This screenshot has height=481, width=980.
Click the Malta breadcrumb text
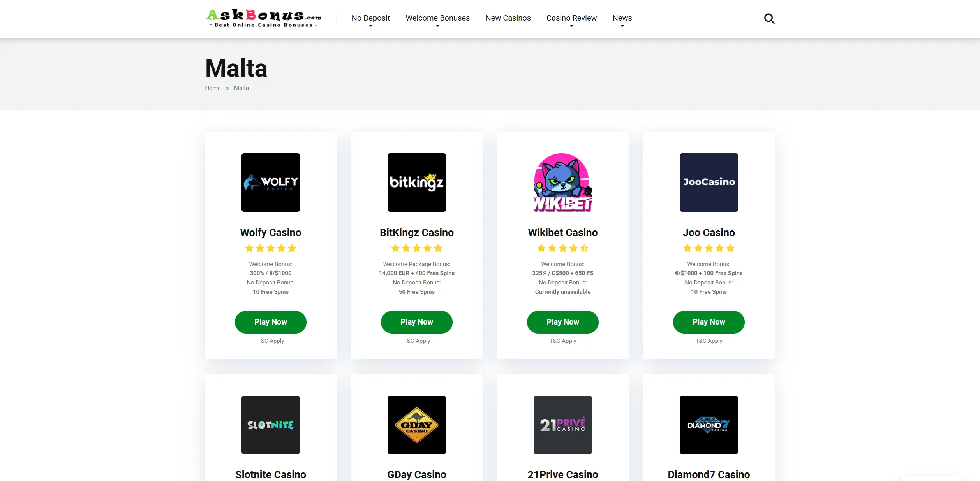(241, 88)
